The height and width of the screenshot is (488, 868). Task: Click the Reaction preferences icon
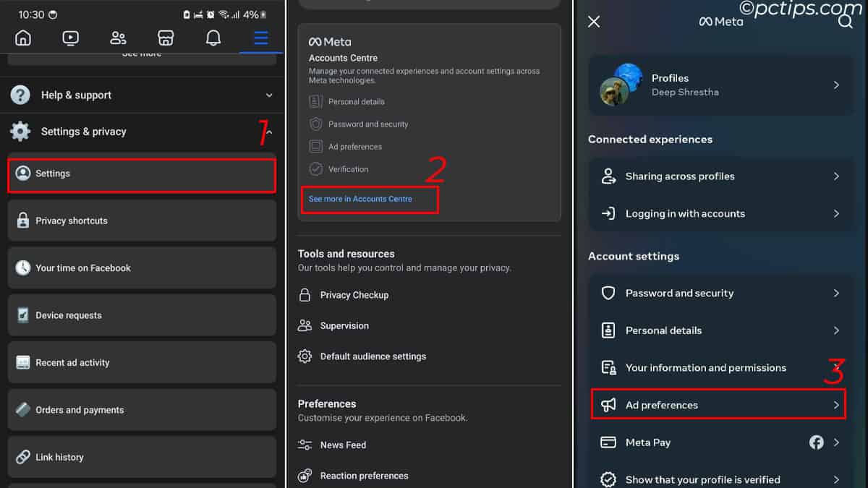pos(305,476)
